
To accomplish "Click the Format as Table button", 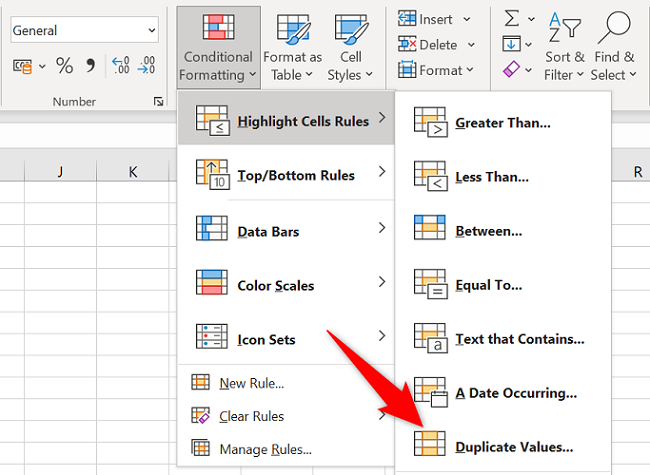I will (x=293, y=47).
